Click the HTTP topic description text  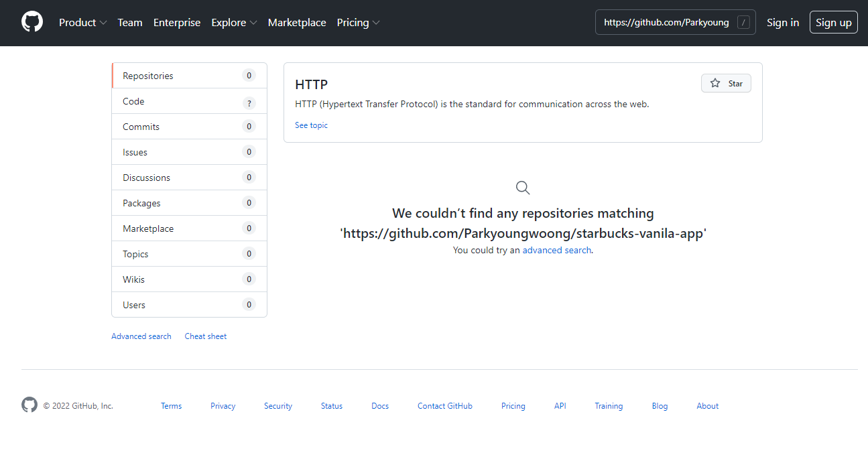472,105
